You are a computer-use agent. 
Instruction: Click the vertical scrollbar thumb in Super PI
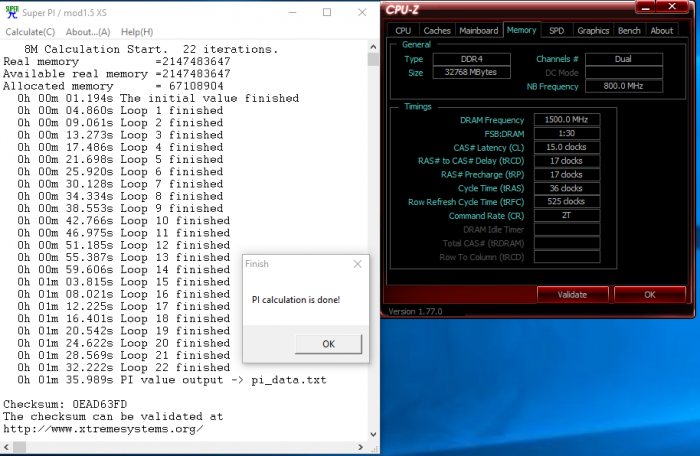tap(373, 59)
